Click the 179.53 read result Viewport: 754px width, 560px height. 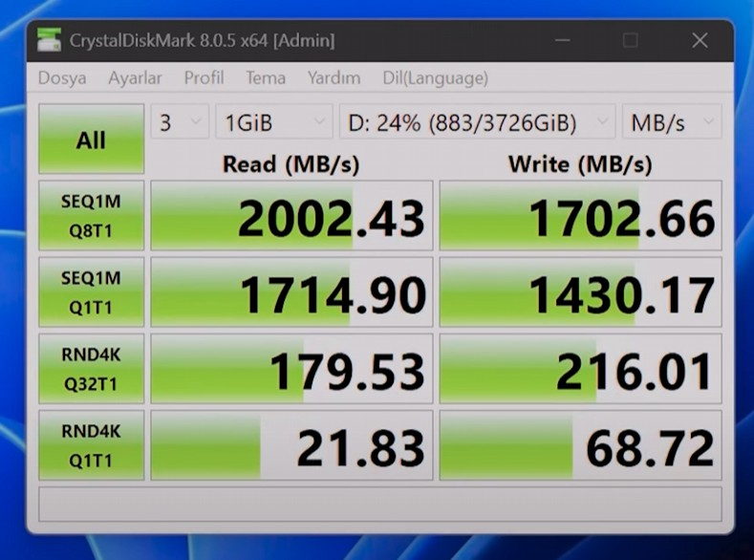point(291,369)
